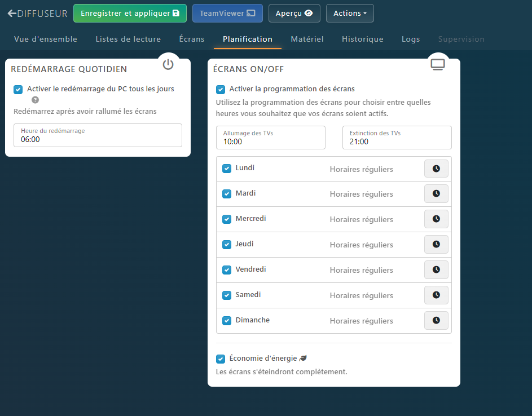Viewport: 532px width, 416px height.
Task: Click the clock button for Dimanche
Action: [436, 321]
